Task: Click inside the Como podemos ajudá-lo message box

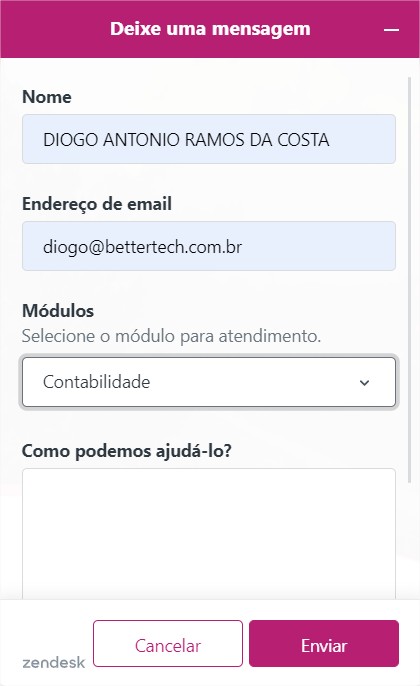Action: click(x=209, y=534)
